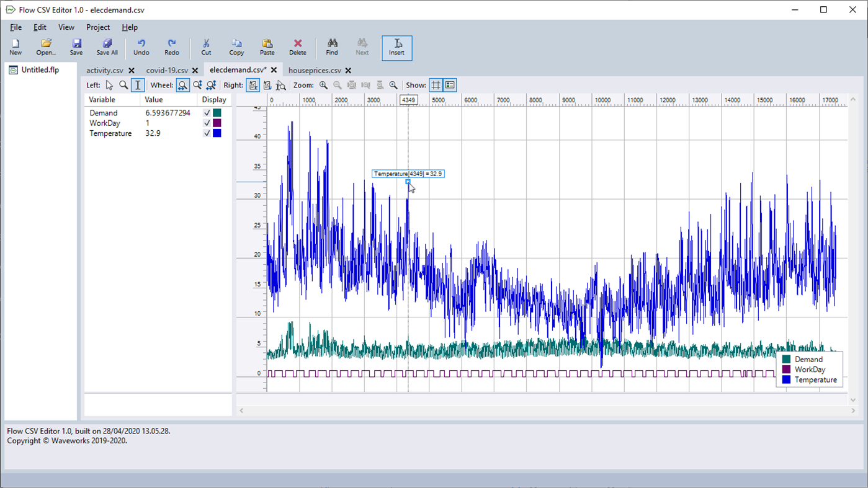
Task: Uncheck the Demand display checkbox
Action: [x=207, y=113]
